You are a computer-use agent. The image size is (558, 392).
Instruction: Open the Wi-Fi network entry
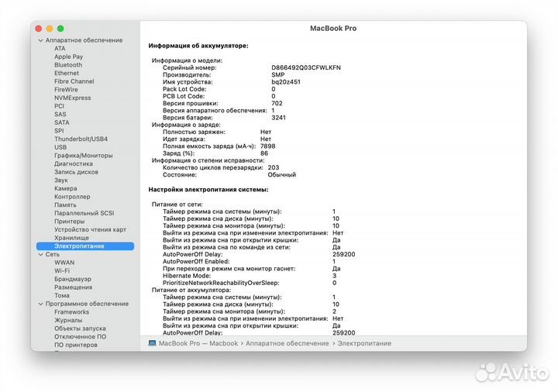click(62, 270)
